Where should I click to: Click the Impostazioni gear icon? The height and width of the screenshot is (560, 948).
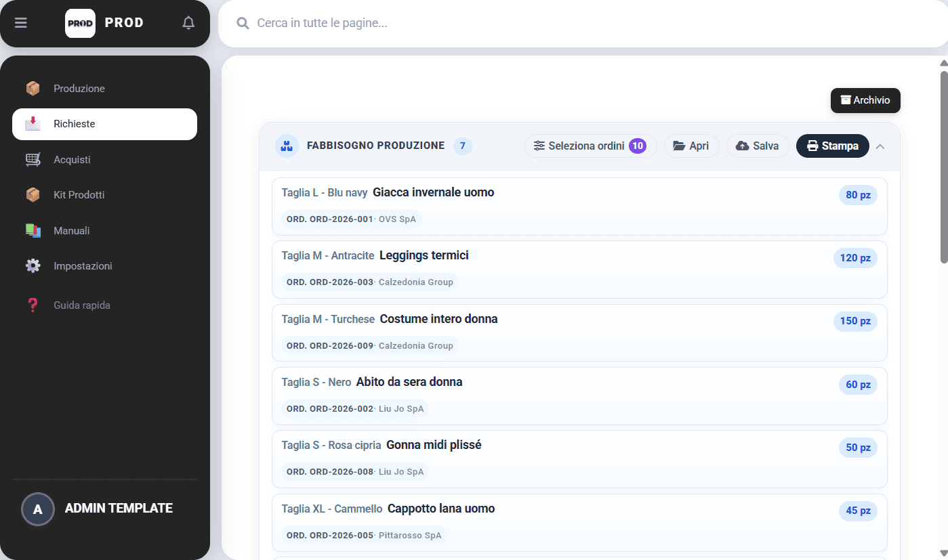33,266
